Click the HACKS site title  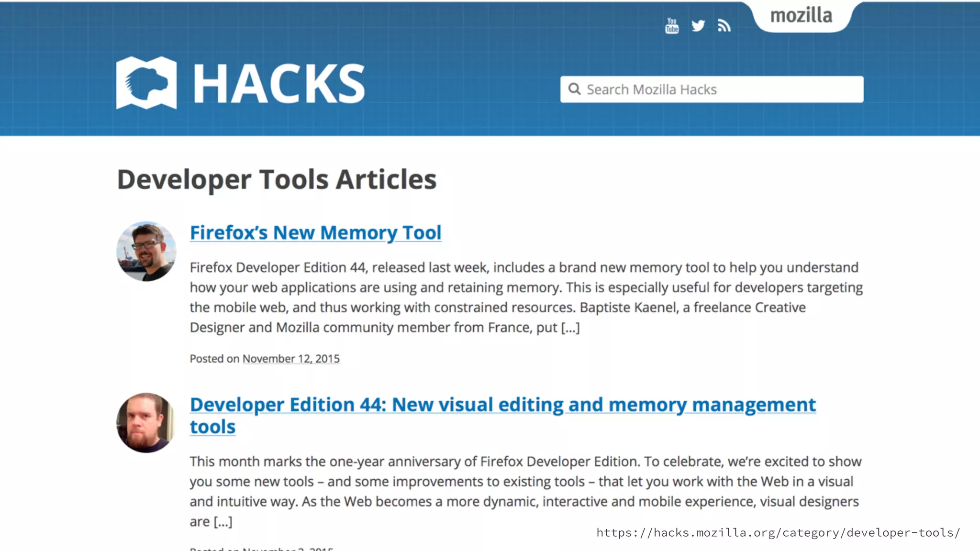(x=279, y=84)
